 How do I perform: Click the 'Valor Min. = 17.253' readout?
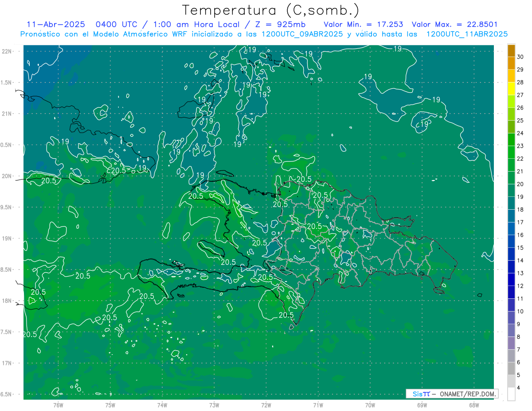point(364,24)
